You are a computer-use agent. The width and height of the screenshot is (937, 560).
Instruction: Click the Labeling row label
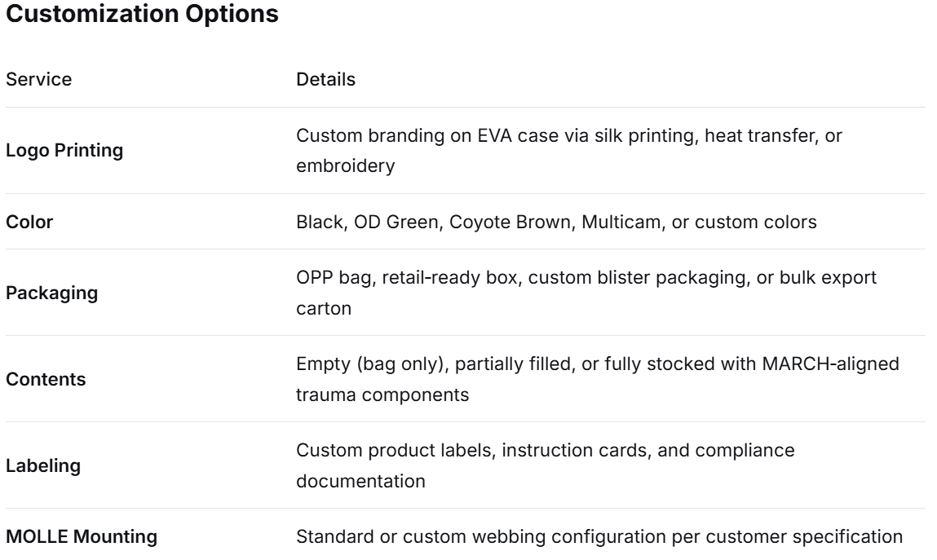(43, 465)
